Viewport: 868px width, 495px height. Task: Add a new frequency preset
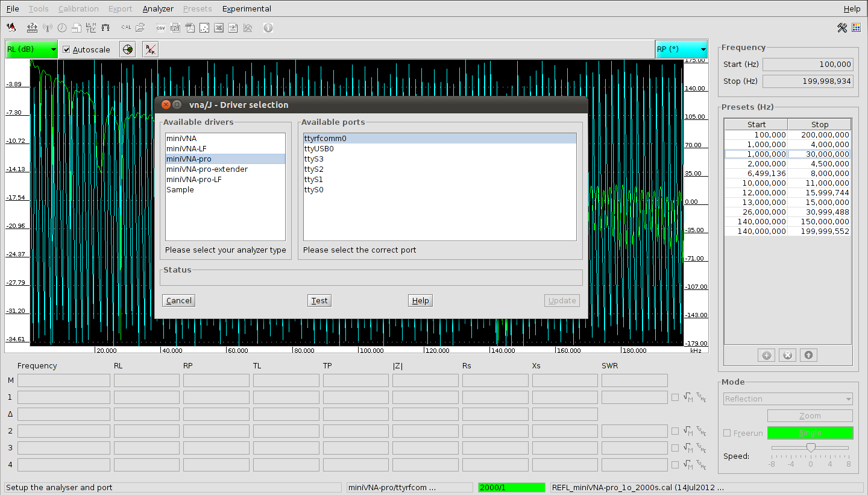[x=766, y=355]
